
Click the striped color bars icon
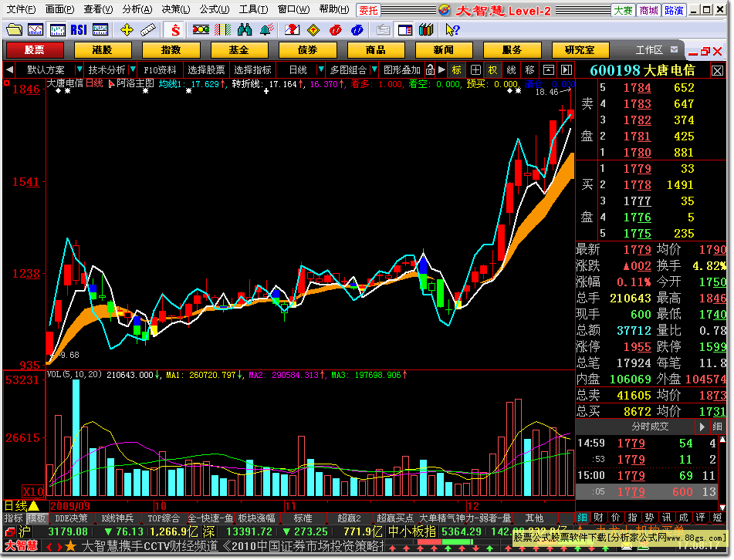click(x=222, y=30)
